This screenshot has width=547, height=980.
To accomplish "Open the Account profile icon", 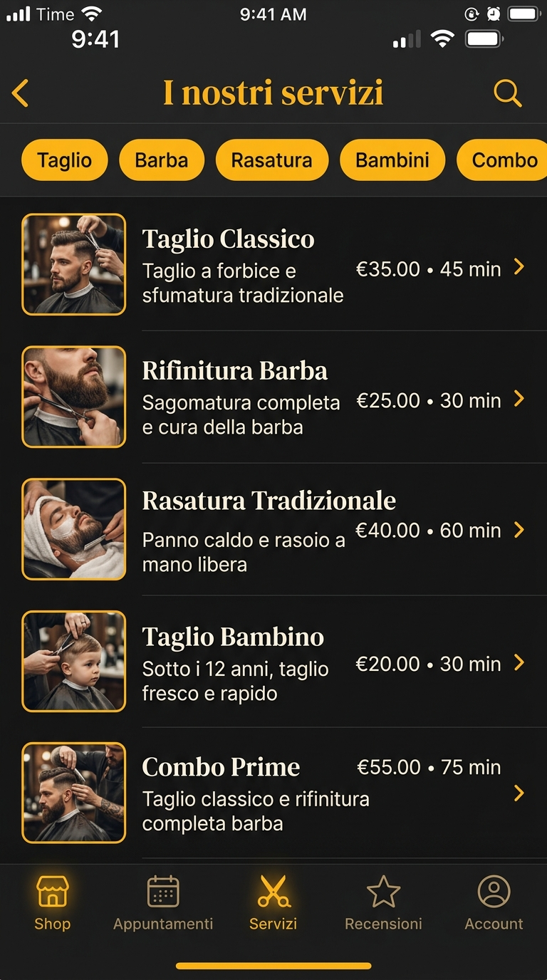I will (494, 892).
